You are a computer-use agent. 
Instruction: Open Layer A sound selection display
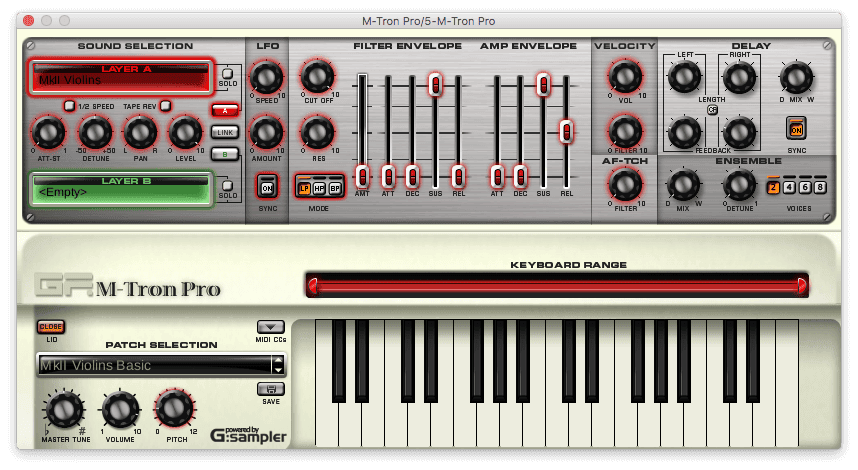click(x=121, y=78)
